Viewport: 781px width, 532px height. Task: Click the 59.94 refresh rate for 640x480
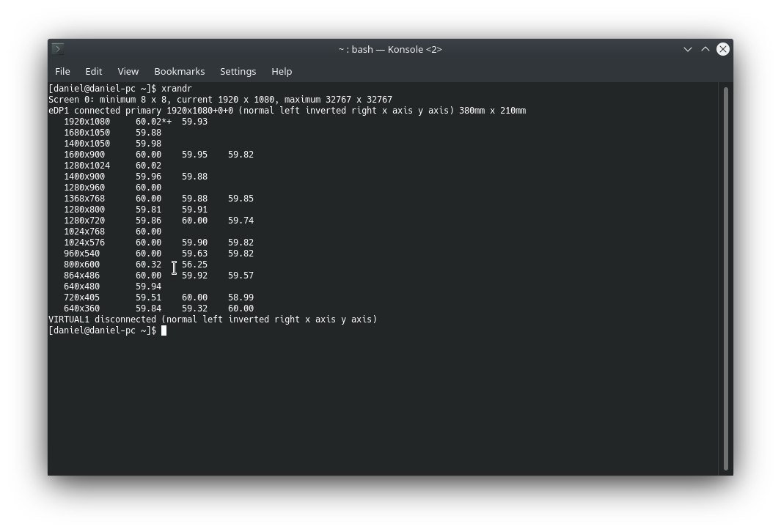[x=148, y=287]
